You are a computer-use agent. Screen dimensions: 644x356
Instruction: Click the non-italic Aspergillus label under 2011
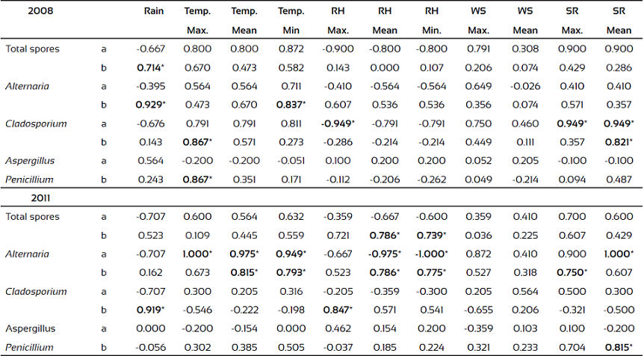tap(29, 328)
